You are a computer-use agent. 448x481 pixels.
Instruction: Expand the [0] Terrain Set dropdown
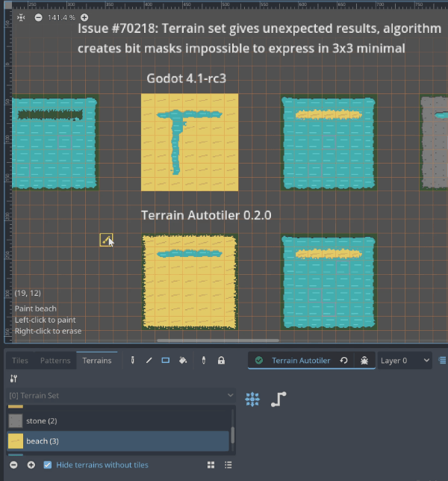pyautogui.click(x=121, y=395)
